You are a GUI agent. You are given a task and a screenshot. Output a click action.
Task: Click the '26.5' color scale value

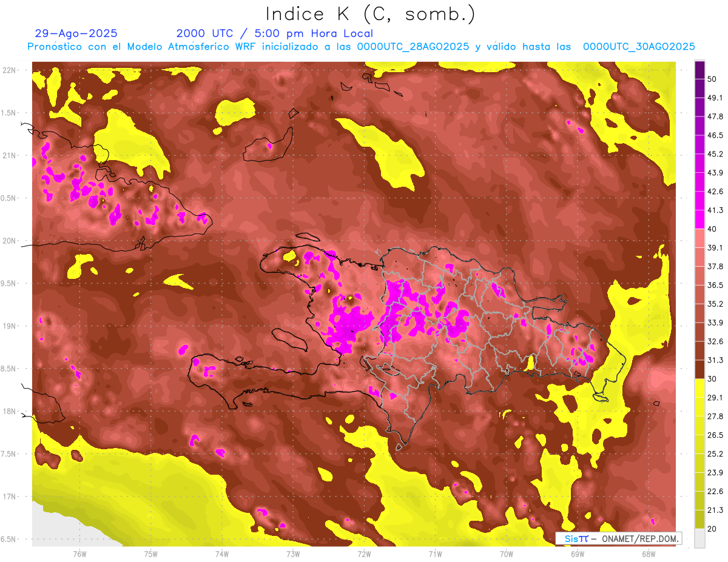point(715,435)
